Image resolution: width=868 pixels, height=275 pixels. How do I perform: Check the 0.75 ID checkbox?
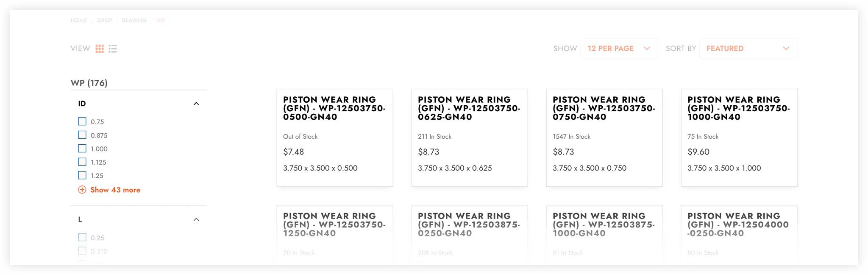coord(82,121)
